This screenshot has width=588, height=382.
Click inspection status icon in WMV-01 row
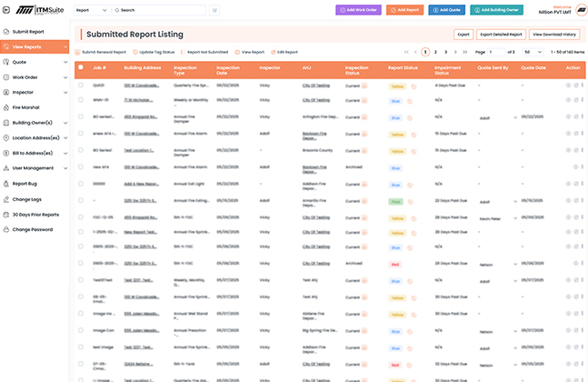[x=364, y=100]
